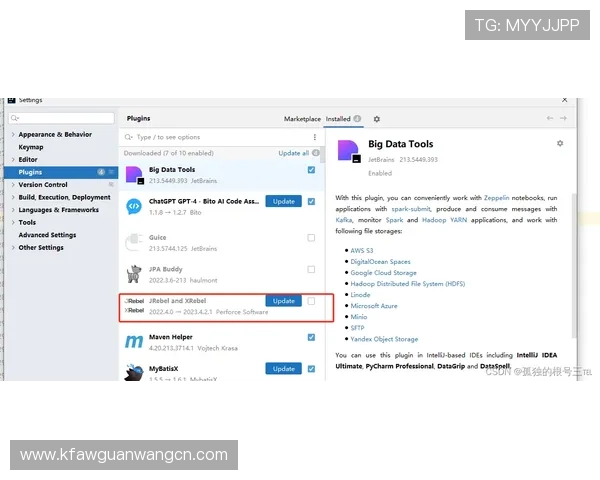
Task: Enable the JRebel and XRebel checkbox
Action: tap(311, 301)
